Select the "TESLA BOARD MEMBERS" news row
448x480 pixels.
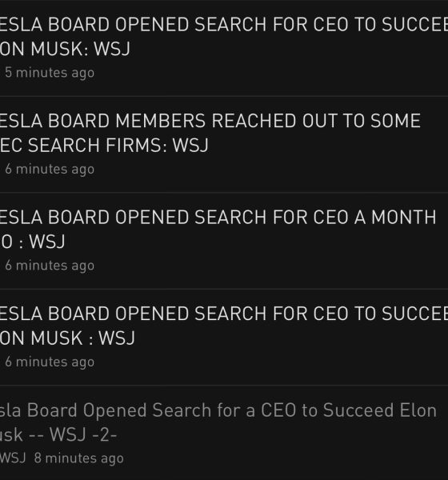click(224, 145)
